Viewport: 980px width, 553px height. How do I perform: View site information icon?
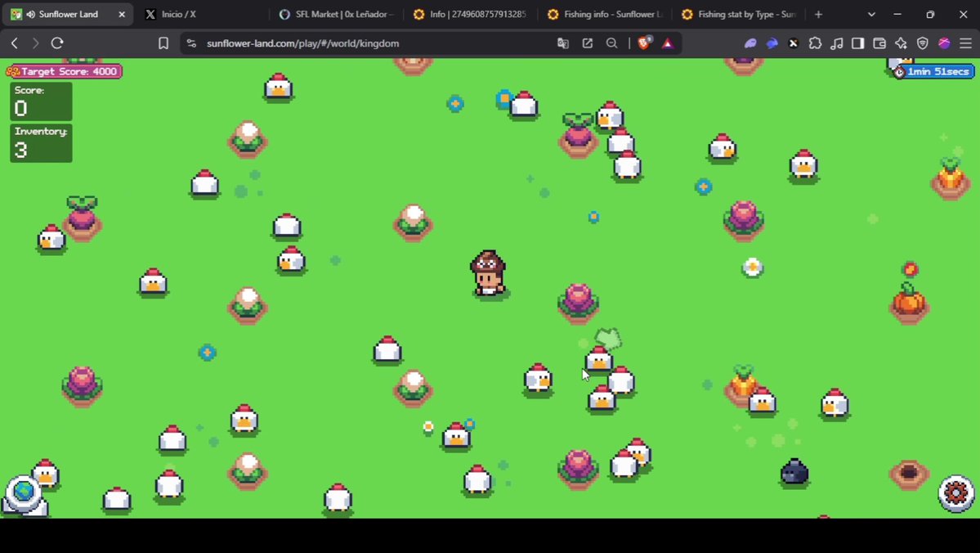(191, 43)
